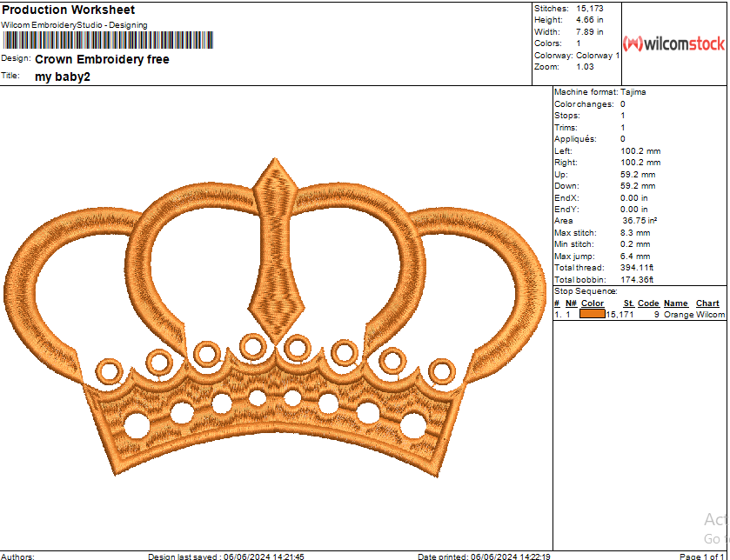Click the 'Name' column header

click(676, 303)
